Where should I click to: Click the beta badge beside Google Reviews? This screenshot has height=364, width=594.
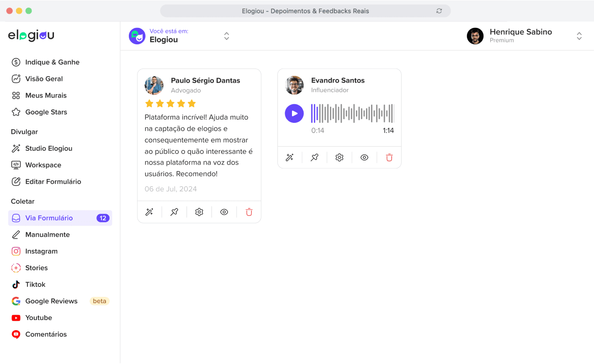pyautogui.click(x=100, y=301)
